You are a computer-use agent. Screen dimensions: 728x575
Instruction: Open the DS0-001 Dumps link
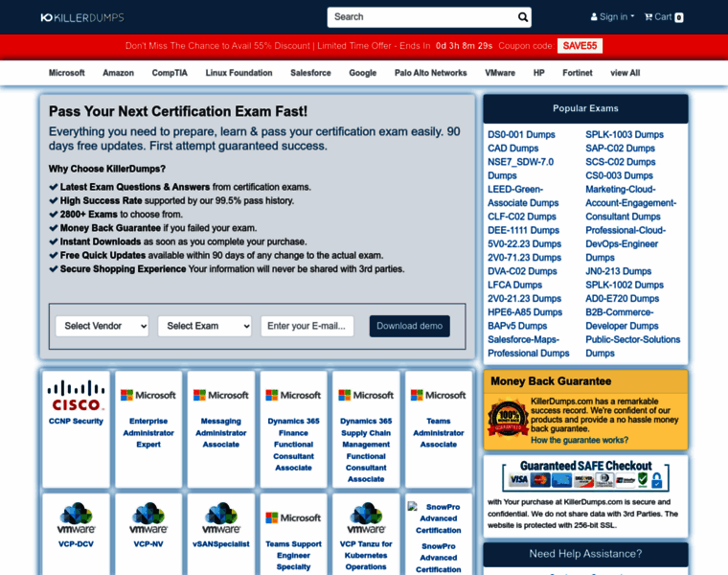click(521, 135)
